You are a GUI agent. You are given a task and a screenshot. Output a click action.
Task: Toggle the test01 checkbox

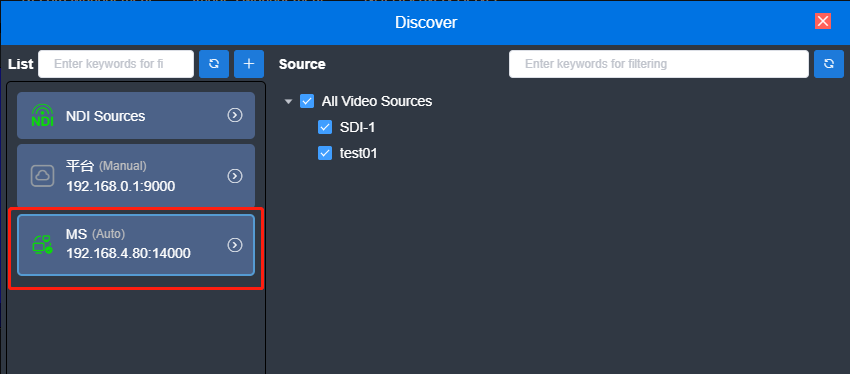[x=325, y=153]
